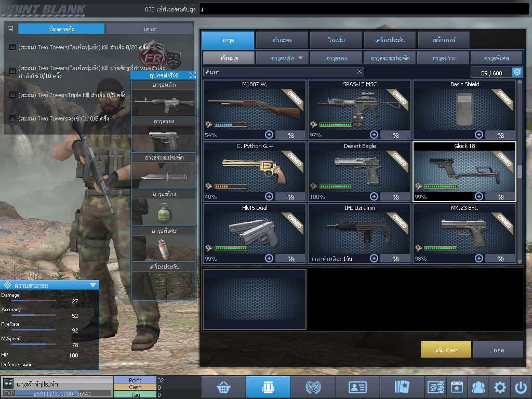This screenshot has height=399, width=532.
Task: Click plus icon on MK.23 Ext. card
Action: (478, 258)
